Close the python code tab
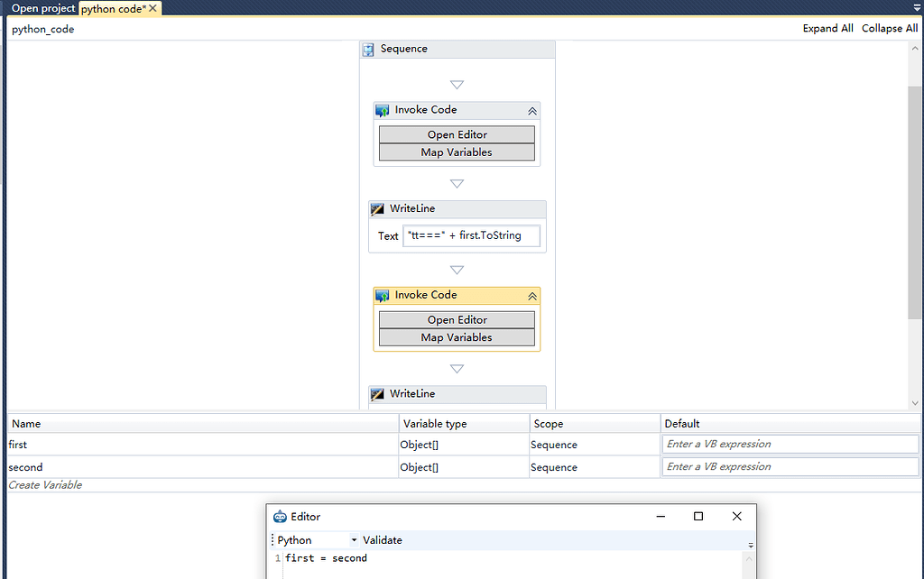 (x=153, y=8)
